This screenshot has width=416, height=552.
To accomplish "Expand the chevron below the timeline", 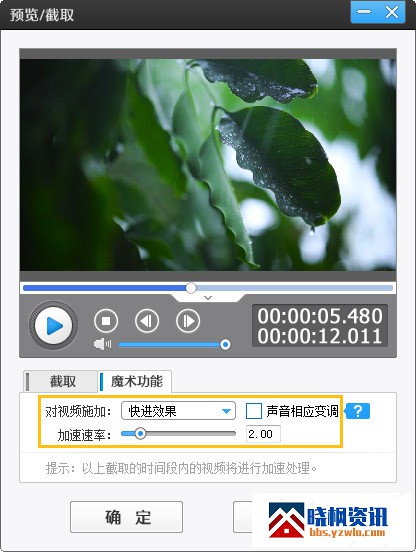I will [x=208, y=298].
